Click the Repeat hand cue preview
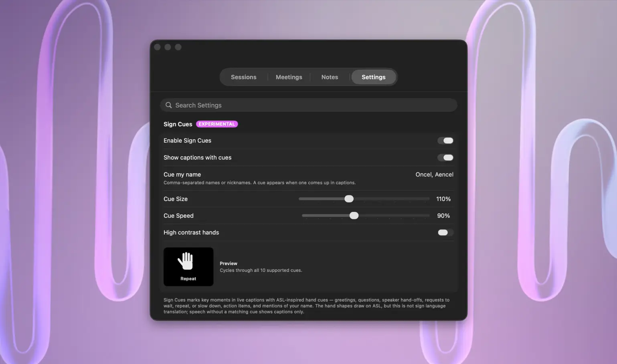The height and width of the screenshot is (364, 617). [188, 267]
